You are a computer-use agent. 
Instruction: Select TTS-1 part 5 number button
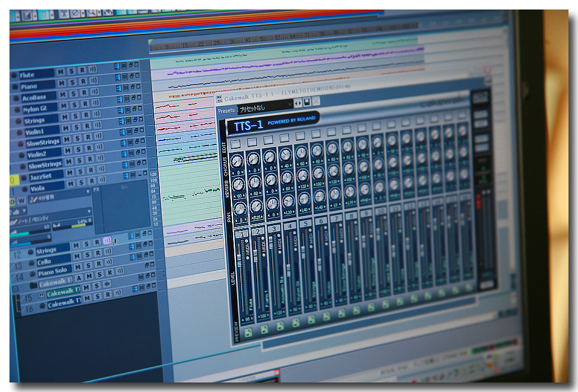click(306, 224)
